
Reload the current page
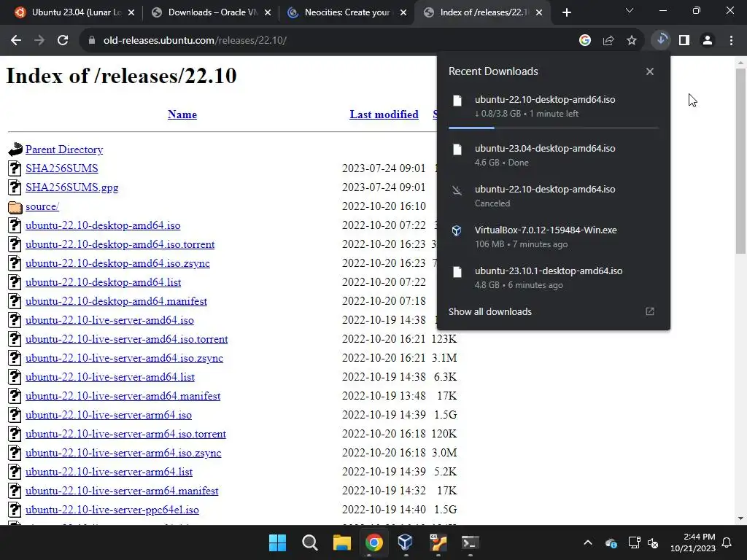(x=63, y=41)
